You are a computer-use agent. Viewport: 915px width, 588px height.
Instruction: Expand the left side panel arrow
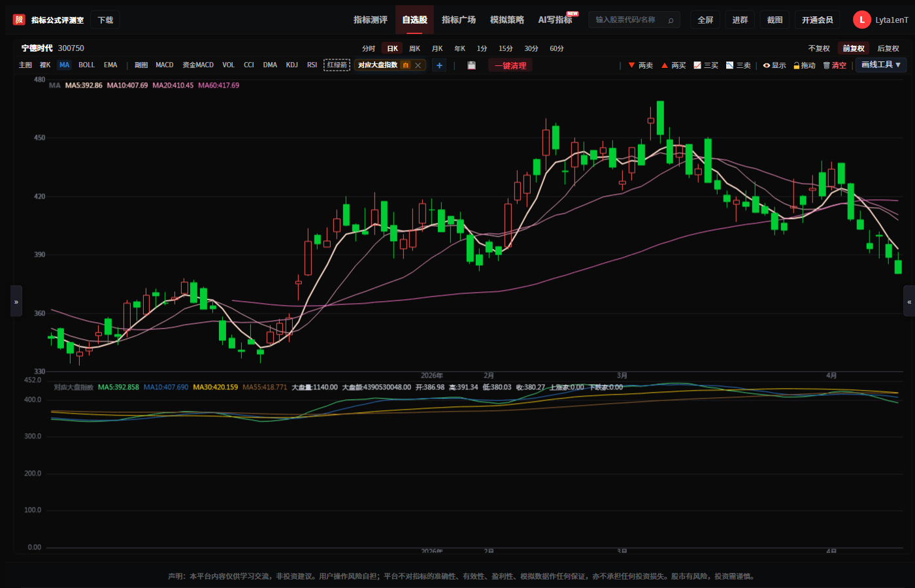[x=16, y=301]
